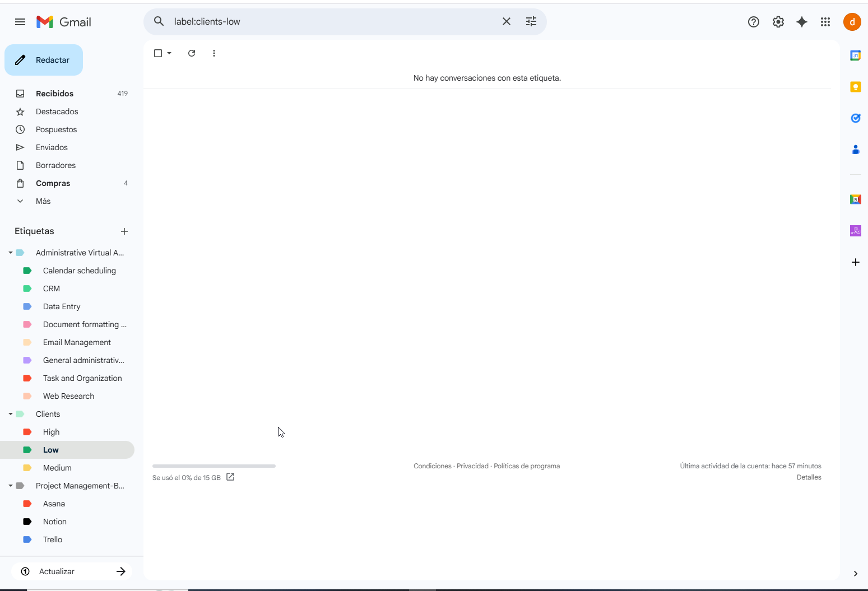Open the Google apps grid

[x=825, y=22]
